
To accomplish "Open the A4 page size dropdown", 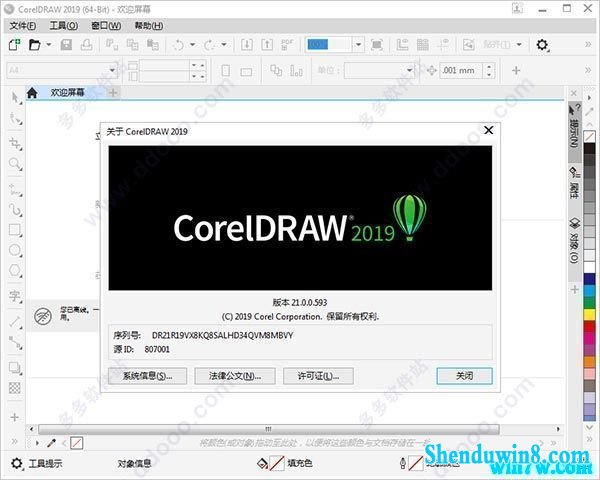I will pyautogui.click(x=112, y=70).
